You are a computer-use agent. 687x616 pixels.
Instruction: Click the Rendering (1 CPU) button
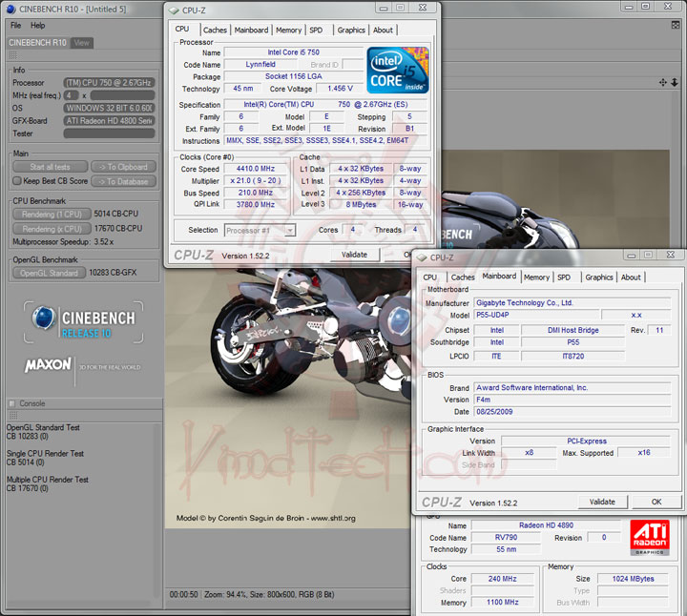(52, 215)
